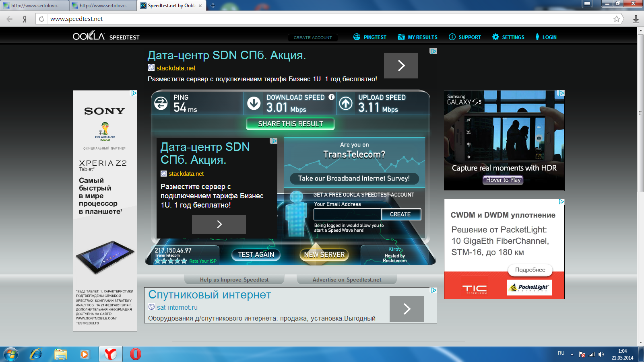Click arrow button in center SDN ad
Image resolution: width=644 pixels, height=362 pixels.
click(219, 224)
